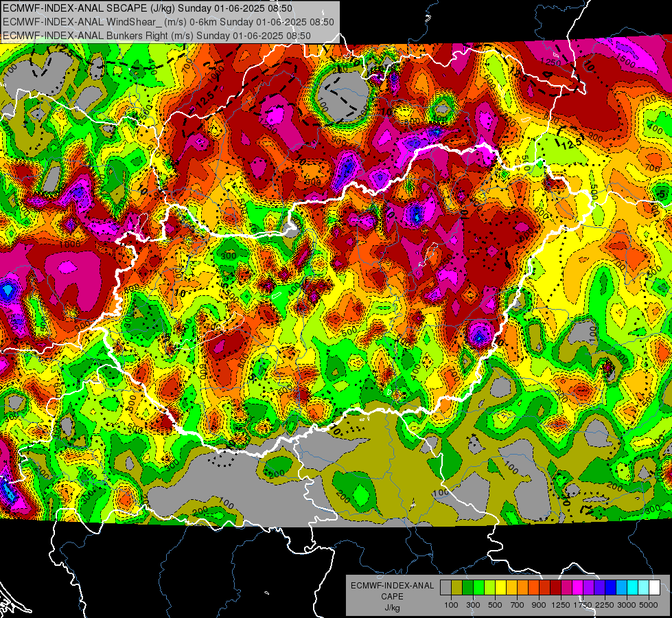Choose the yellow-green legend swatch
This screenshot has height=618, width=672.
click(x=490, y=588)
